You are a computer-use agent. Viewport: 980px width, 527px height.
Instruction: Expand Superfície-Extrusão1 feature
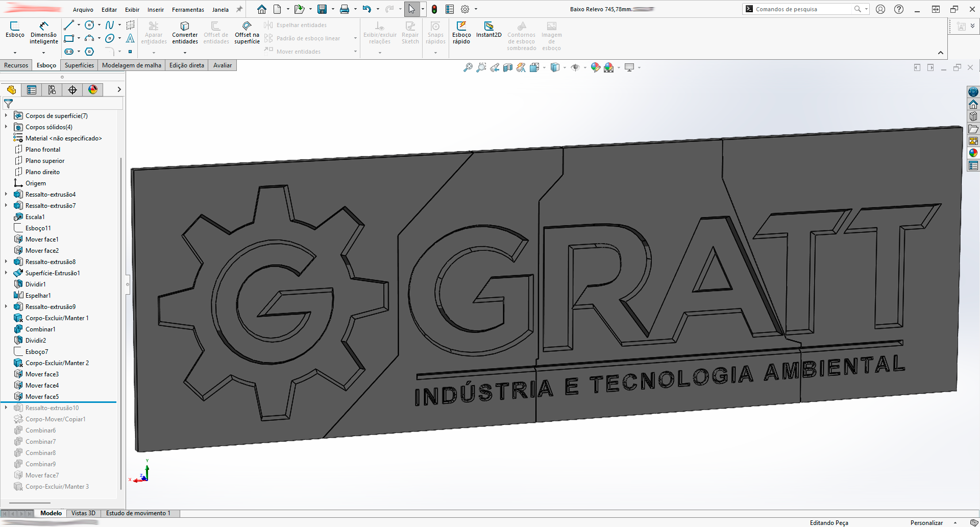6,273
